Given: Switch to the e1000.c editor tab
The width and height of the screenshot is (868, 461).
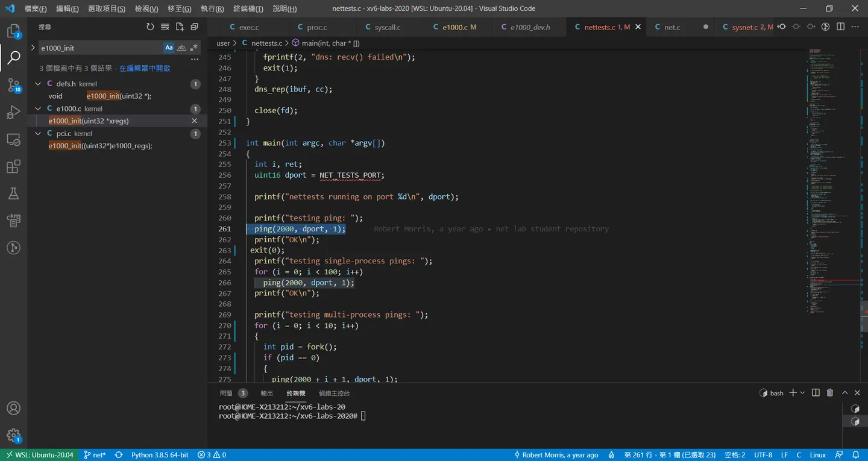Looking at the screenshot, I should tap(454, 27).
